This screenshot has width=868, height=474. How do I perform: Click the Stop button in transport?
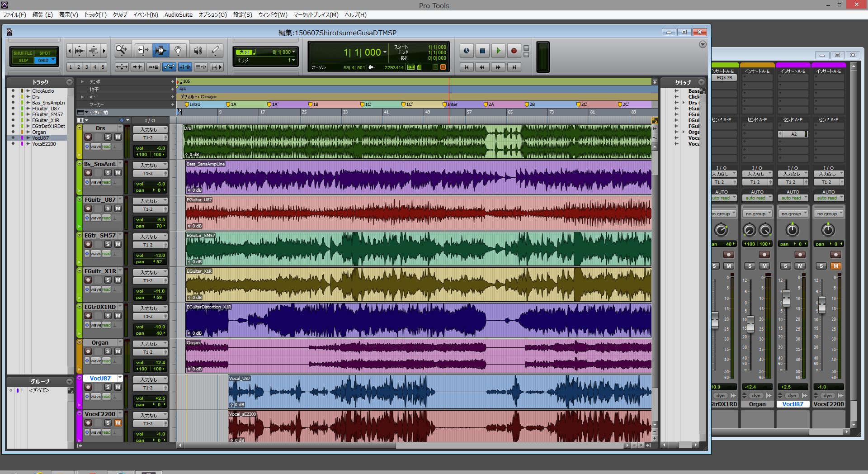pos(482,51)
